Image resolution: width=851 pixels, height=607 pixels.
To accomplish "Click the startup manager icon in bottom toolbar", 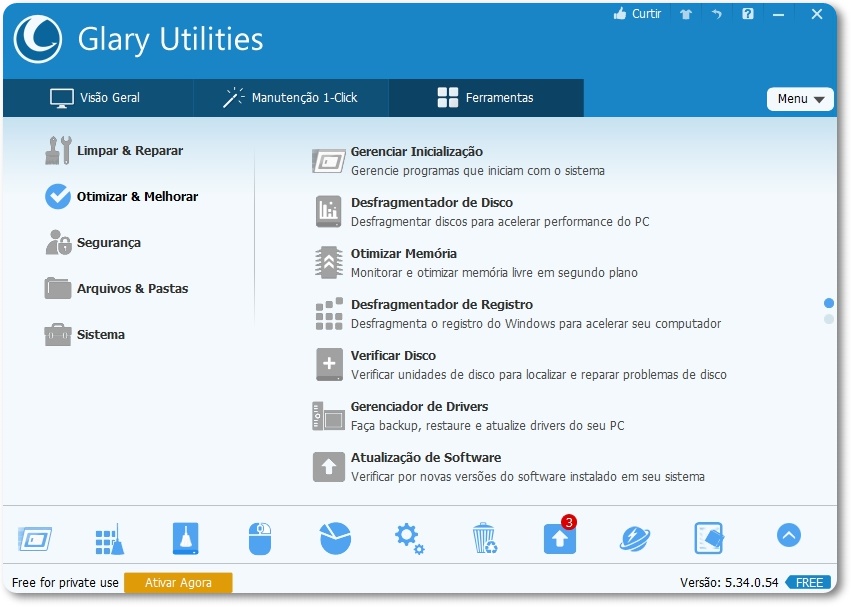I will coord(35,539).
